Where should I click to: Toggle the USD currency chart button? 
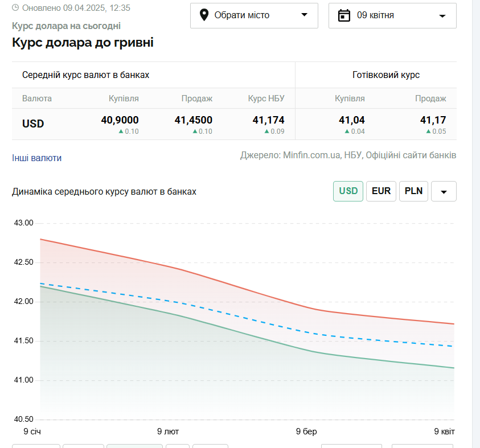tap(348, 191)
